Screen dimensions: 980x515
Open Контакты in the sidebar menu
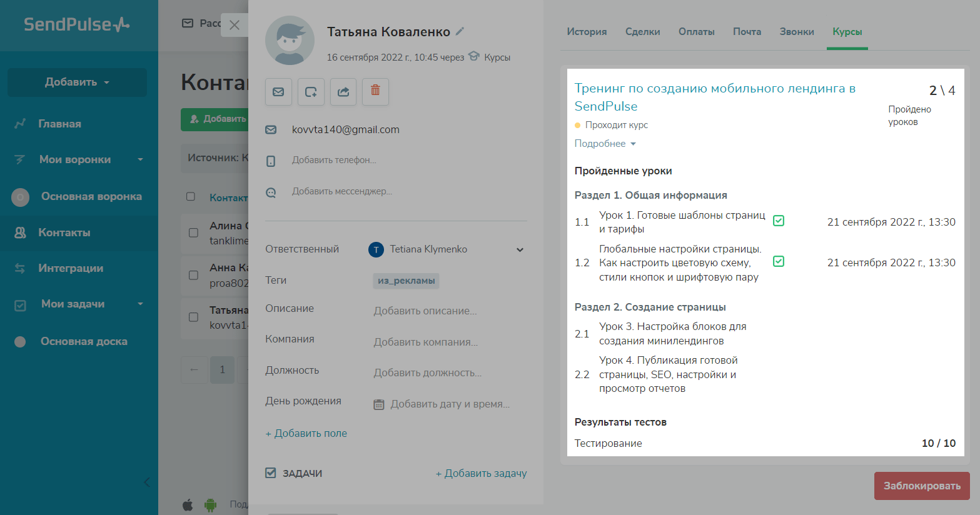click(64, 232)
